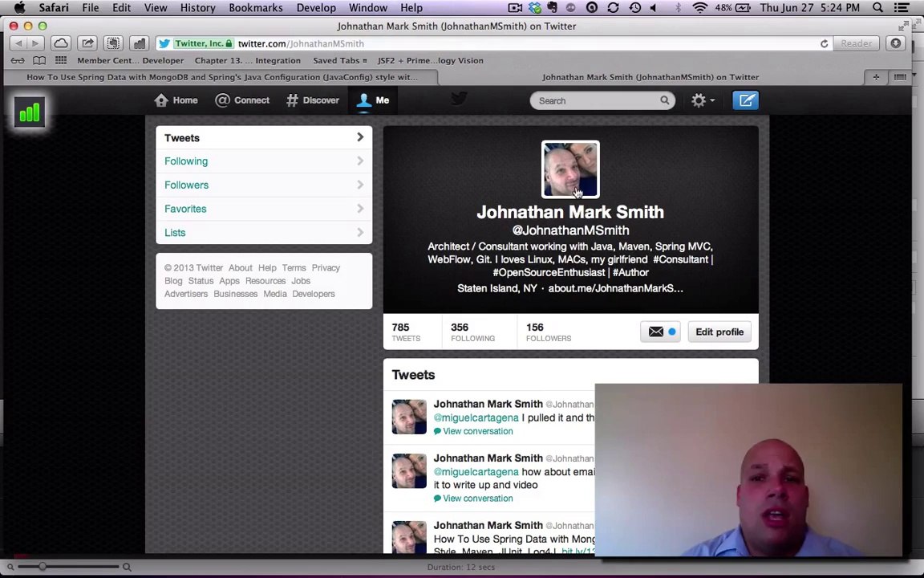Open Lists in sidebar
The width and height of the screenshot is (924, 578).
(x=264, y=232)
